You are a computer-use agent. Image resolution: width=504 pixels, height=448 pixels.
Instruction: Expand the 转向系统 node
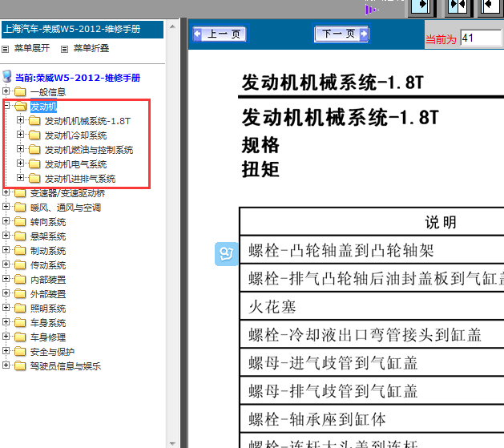[6, 220]
